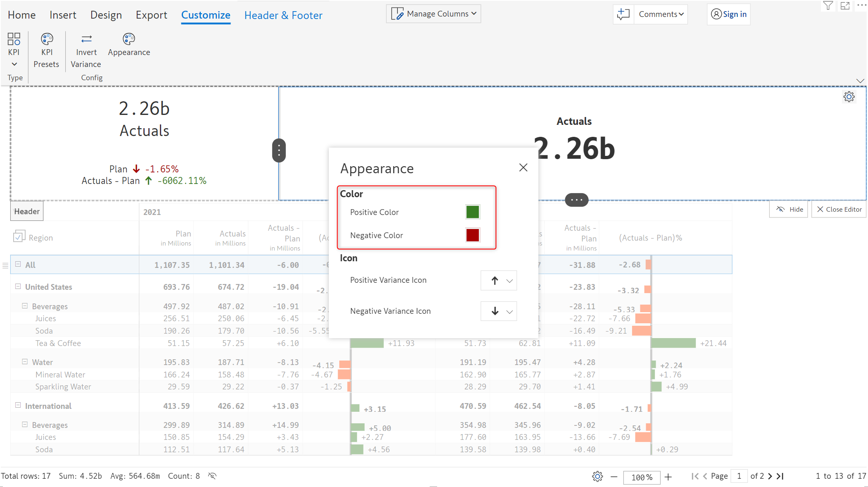Go to last page arrow
The width and height of the screenshot is (868, 487).
pos(780,476)
